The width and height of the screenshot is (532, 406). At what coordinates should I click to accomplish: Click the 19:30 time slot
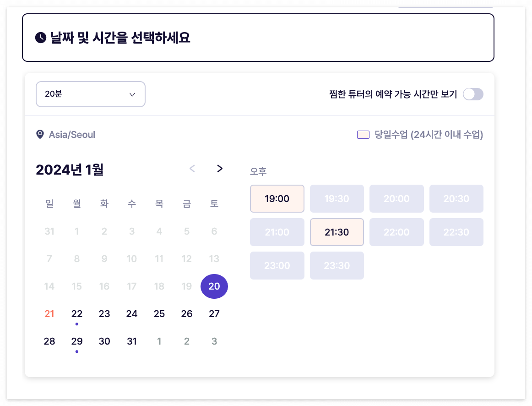[337, 198]
